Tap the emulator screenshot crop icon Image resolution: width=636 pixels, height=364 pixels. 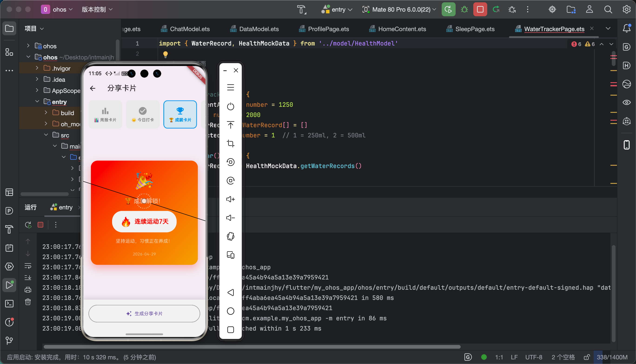click(230, 143)
